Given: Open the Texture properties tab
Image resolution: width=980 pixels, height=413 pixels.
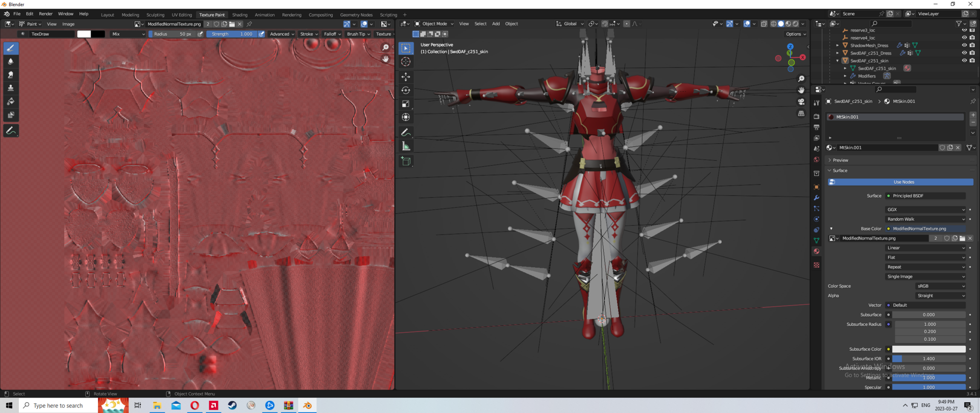Looking at the screenshot, I should [817, 265].
